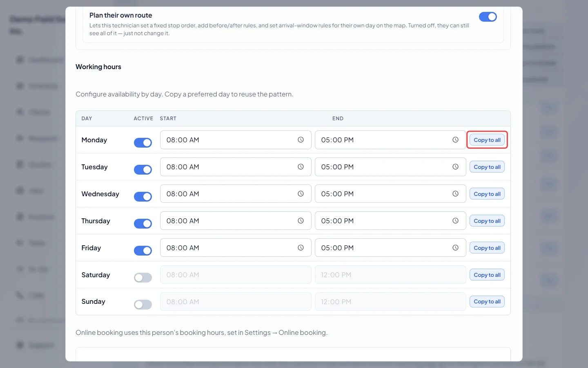
Task: Edit the Monday 05:00 PM end field
Action: click(390, 140)
